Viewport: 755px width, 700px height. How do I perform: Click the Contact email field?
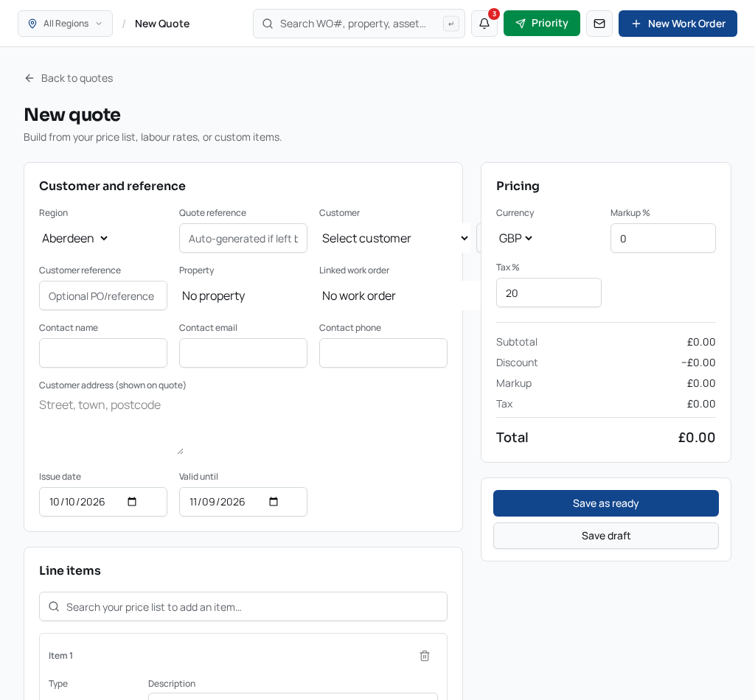tap(243, 353)
